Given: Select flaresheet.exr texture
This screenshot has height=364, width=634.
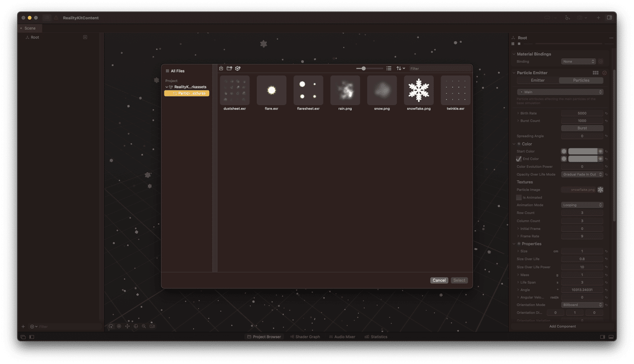Looking at the screenshot, I should coord(309,90).
